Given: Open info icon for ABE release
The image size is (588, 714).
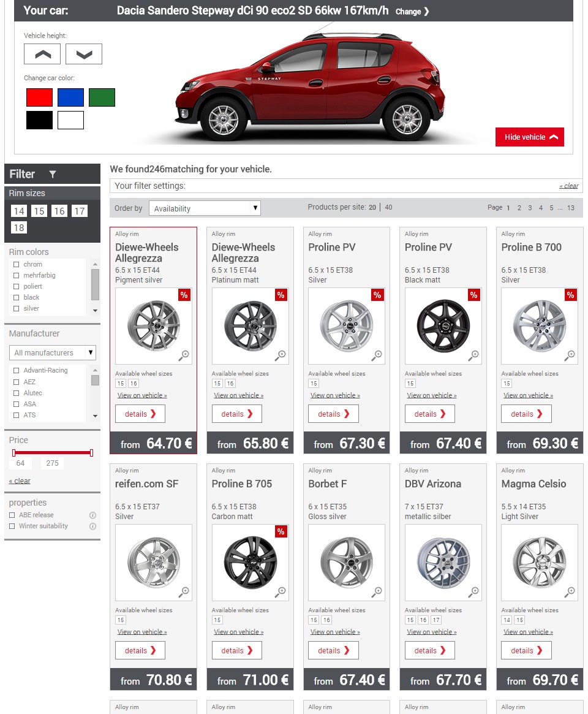Looking at the screenshot, I should (92, 515).
